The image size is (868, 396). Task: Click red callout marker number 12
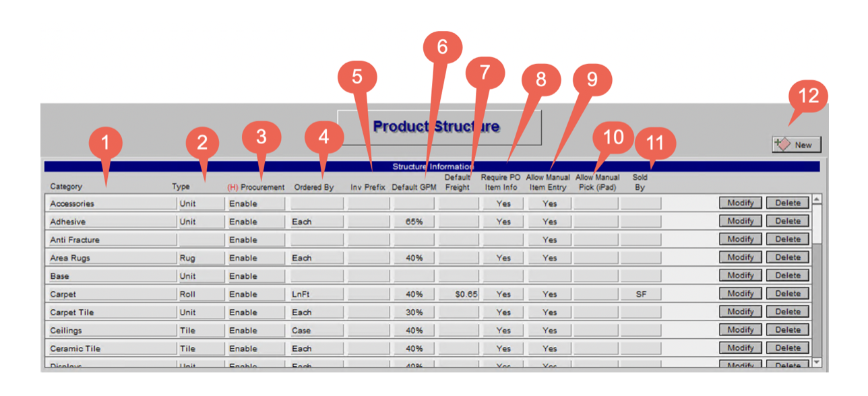pos(808,96)
